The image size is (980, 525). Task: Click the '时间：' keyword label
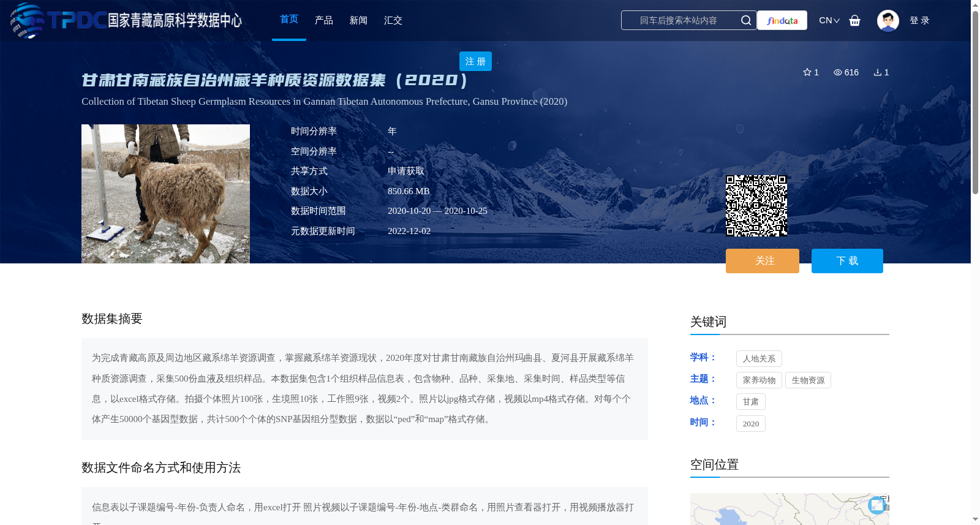point(703,422)
